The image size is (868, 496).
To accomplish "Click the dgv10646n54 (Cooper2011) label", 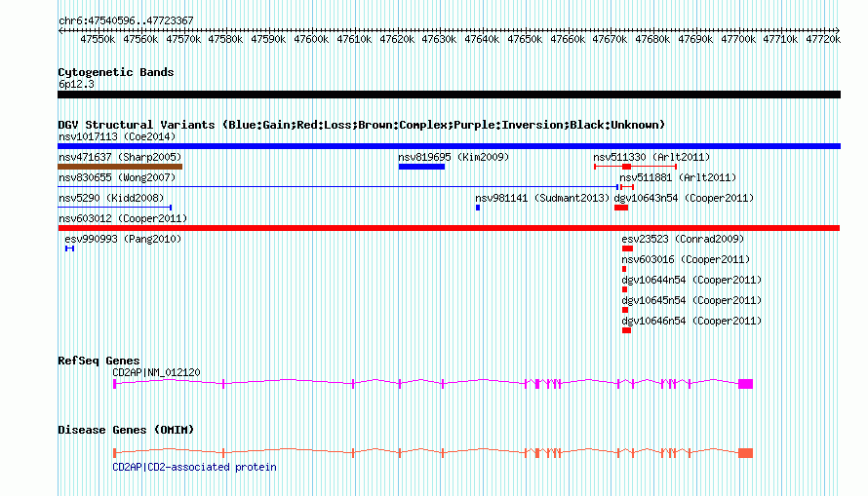I will pos(691,321).
